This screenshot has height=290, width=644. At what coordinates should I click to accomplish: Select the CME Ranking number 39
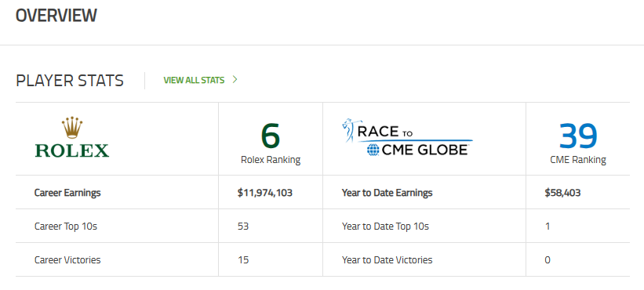click(578, 136)
